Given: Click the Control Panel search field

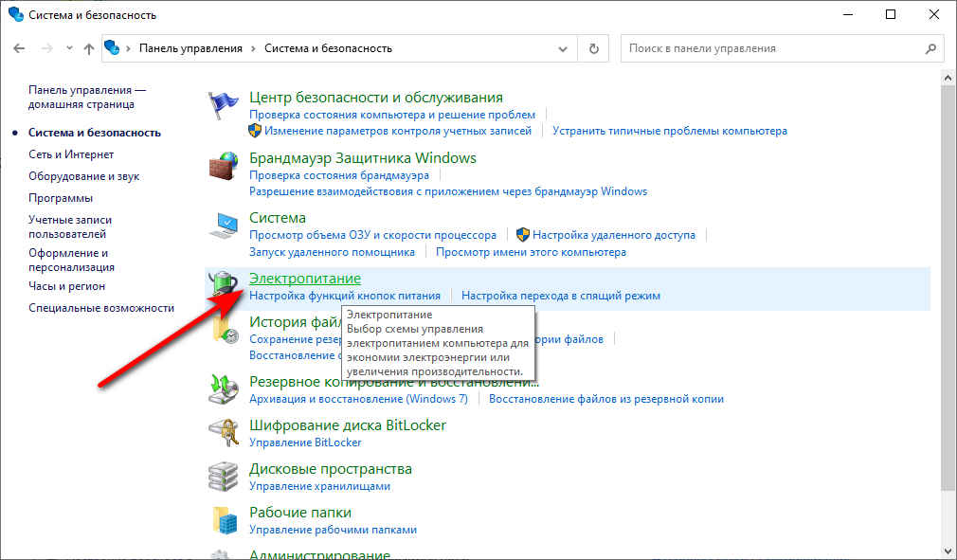Looking at the screenshot, I should coord(772,48).
